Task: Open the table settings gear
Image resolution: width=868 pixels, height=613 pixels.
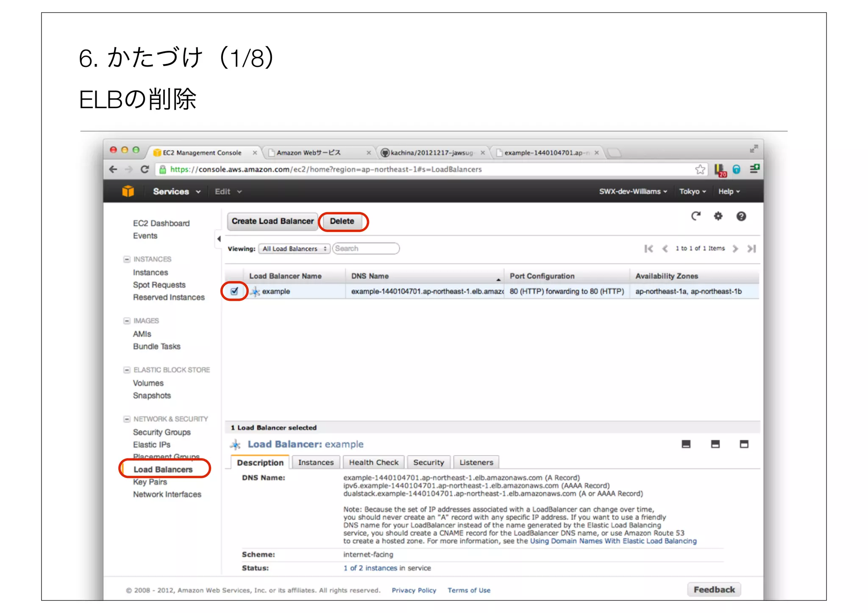Action: (718, 216)
